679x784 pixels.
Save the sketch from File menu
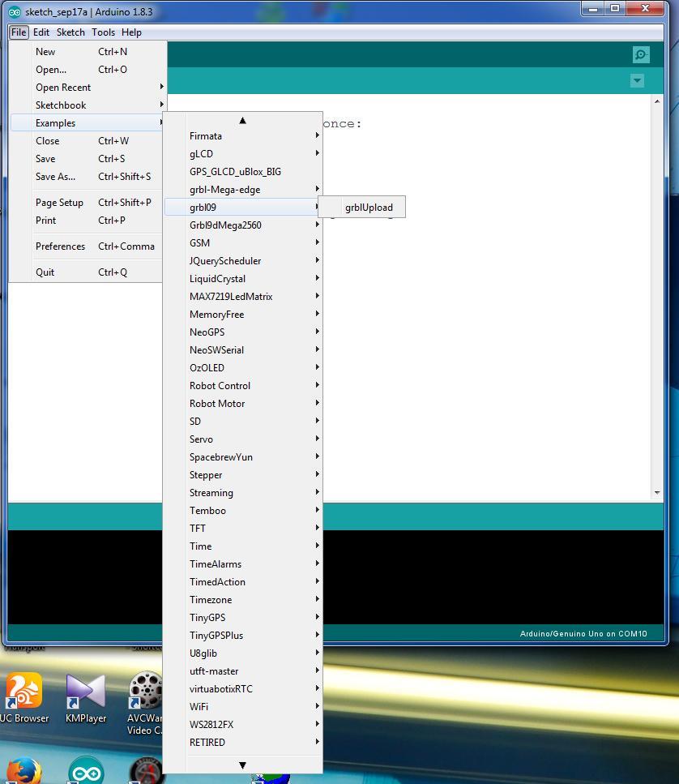88,159
